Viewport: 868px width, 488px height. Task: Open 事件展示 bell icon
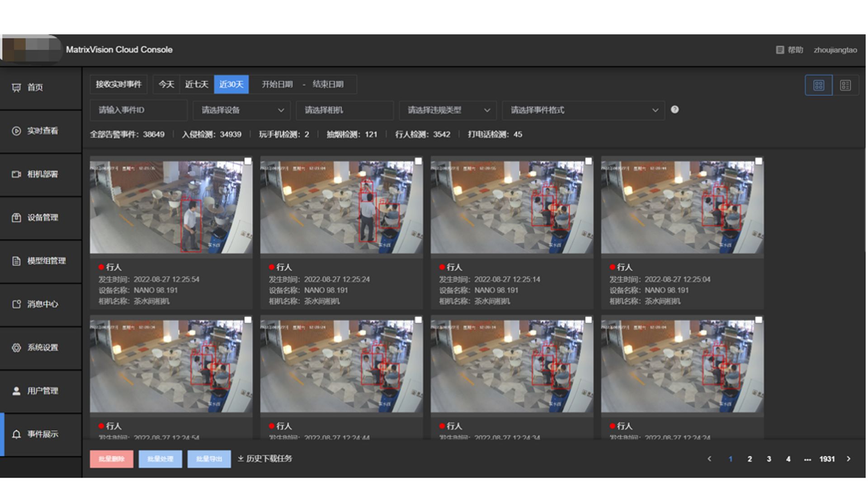[x=16, y=434]
